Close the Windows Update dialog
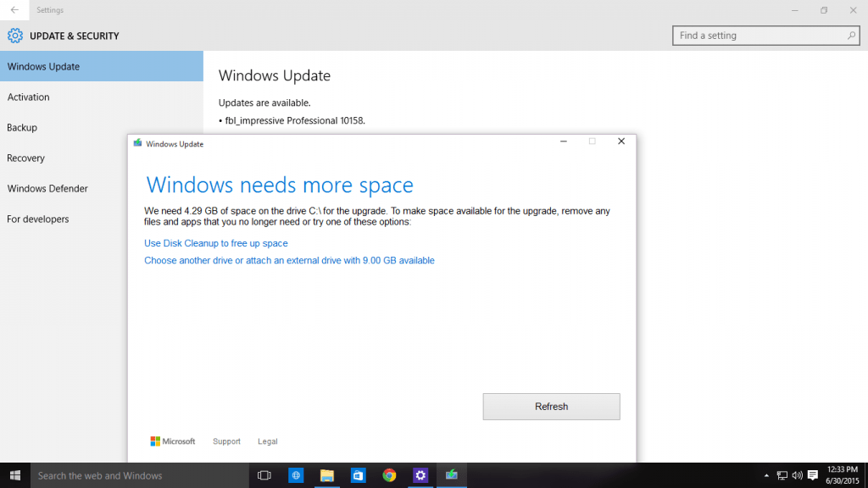Image resolution: width=868 pixels, height=488 pixels. point(621,141)
